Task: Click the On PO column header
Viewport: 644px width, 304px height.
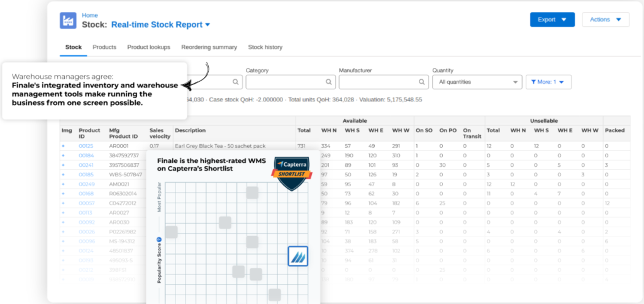Action: 448,130
